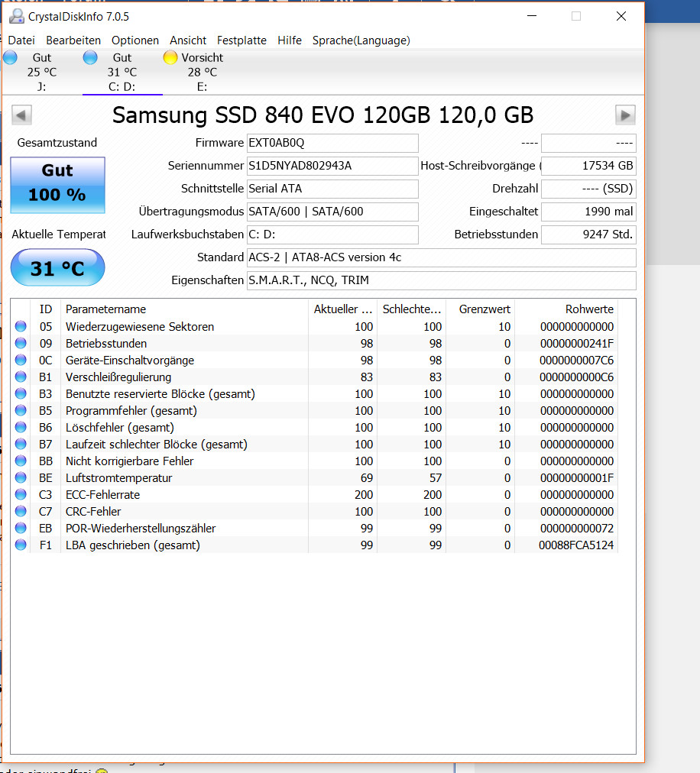Click the Grenzwert column header

481,309
